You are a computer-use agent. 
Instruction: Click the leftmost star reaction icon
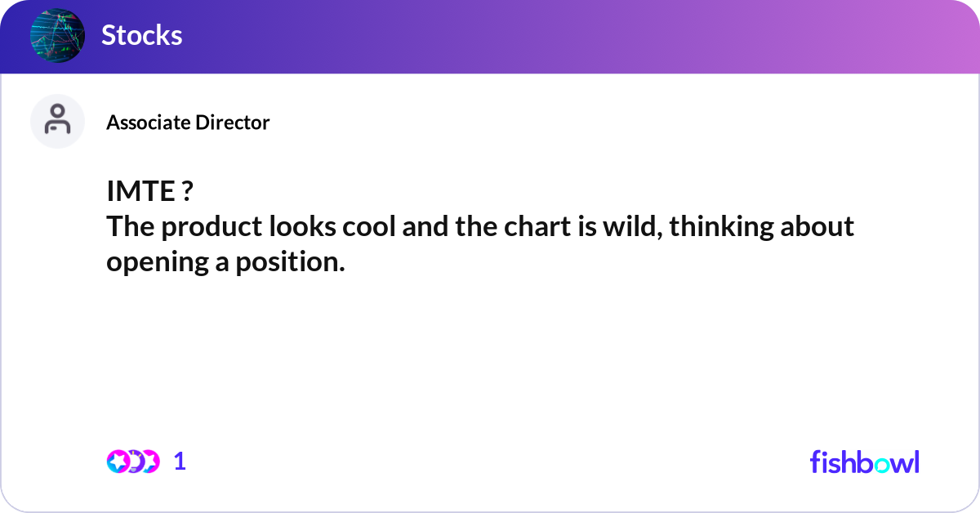[118, 462]
